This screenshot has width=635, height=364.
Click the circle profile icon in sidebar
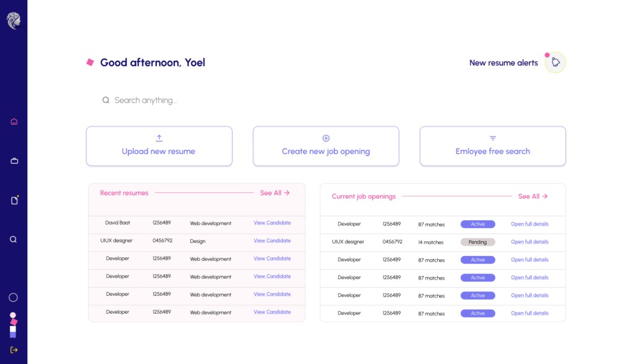tap(13, 298)
